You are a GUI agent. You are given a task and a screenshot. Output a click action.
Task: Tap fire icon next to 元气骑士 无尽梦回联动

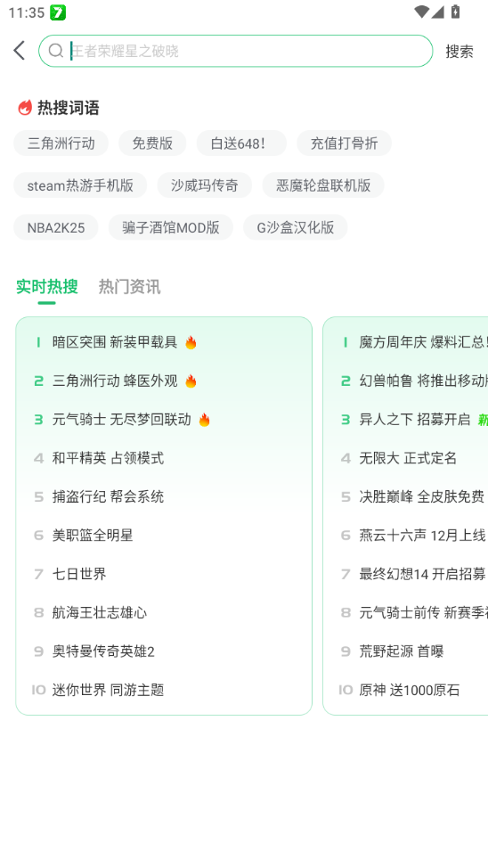tap(204, 420)
